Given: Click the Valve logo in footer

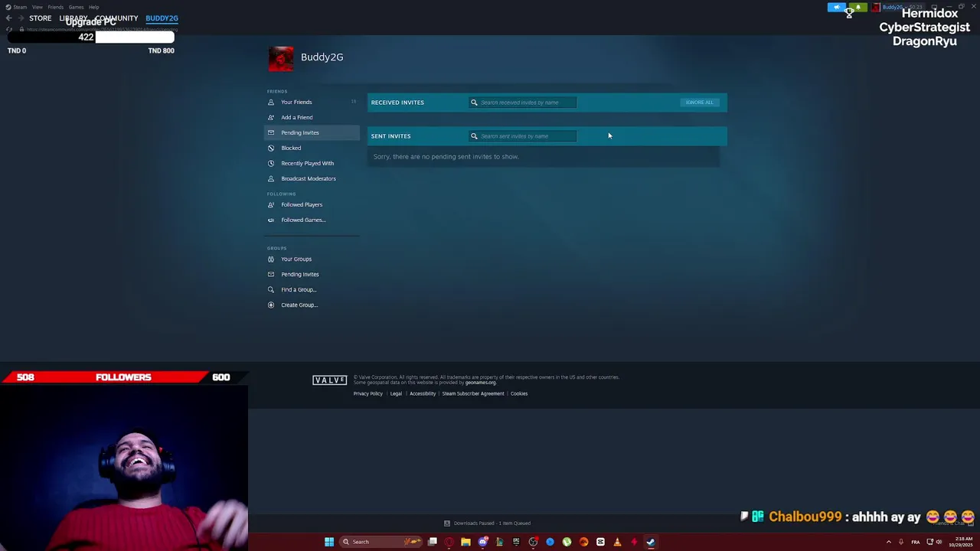Looking at the screenshot, I should [x=329, y=380].
